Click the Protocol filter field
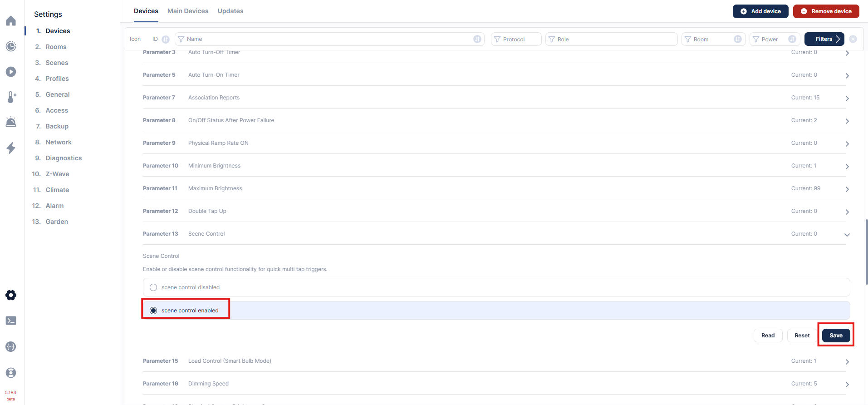This screenshot has height=405, width=868. pos(516,39)
